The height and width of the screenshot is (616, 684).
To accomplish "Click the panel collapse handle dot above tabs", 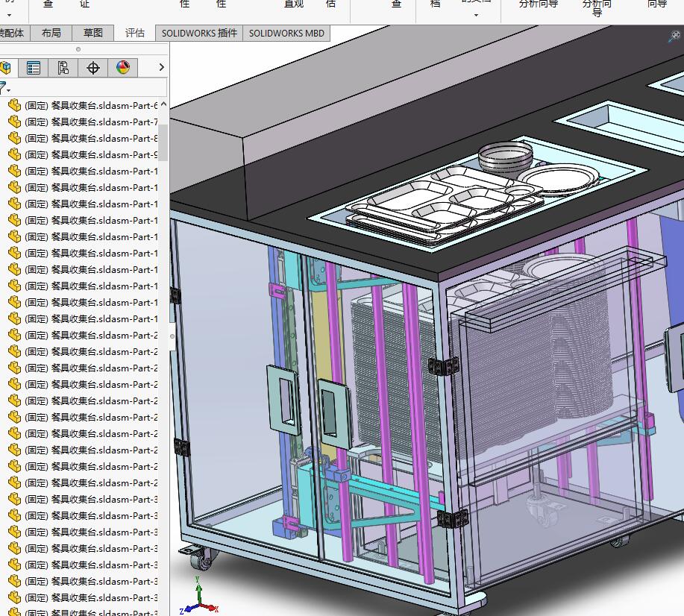I will [78, 49].
